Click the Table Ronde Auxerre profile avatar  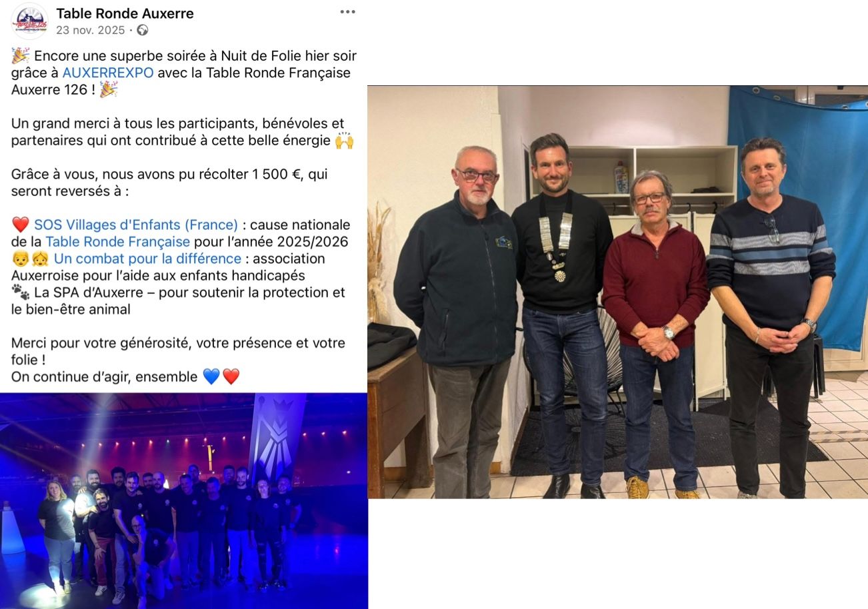coord(29,21)
